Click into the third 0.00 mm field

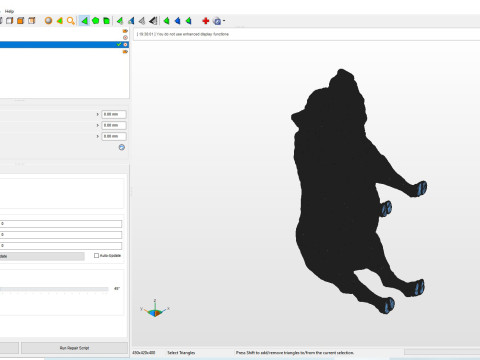[x=114, y=136]
